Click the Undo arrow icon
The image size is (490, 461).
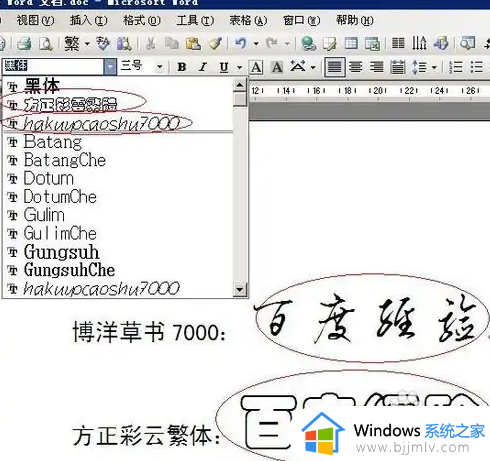[x=241, y=44]
